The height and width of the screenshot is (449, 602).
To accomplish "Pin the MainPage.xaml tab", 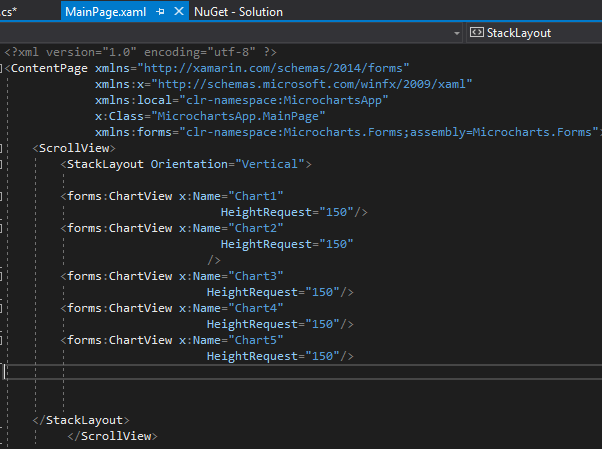I will (161, 12).
